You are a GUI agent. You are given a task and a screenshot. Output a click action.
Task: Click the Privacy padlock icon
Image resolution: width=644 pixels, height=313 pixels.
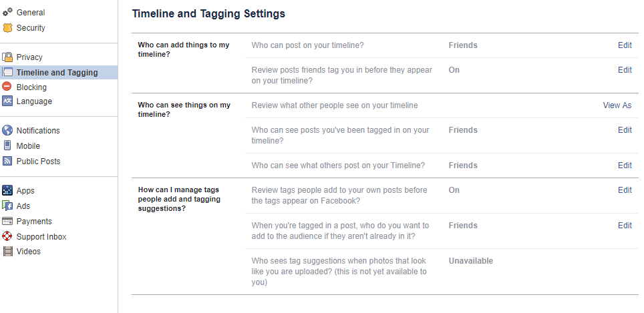click(x=7, y=57)
